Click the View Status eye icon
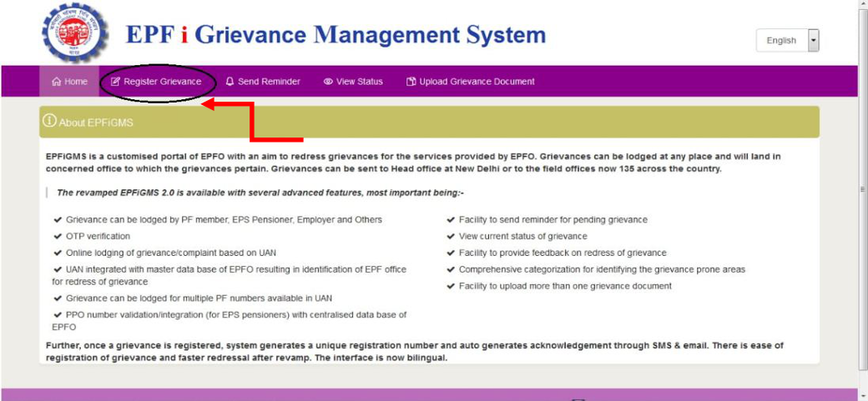 coord(328,82)
